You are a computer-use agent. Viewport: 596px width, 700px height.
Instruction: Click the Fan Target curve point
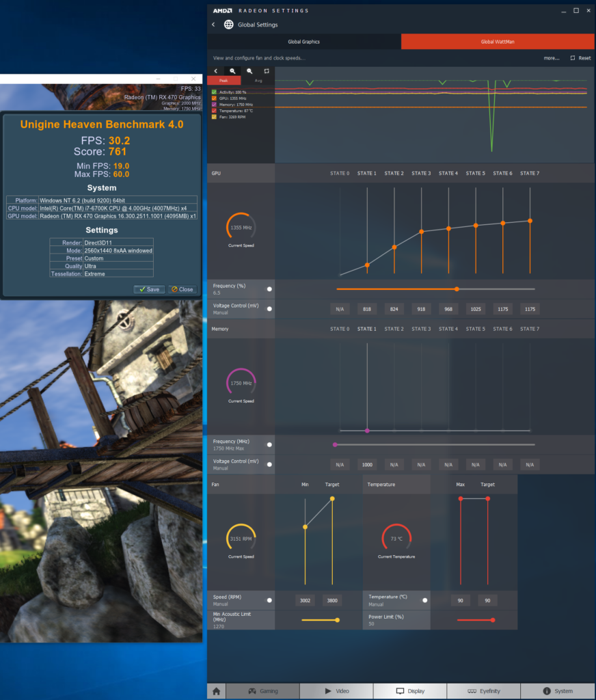(332, 498)
